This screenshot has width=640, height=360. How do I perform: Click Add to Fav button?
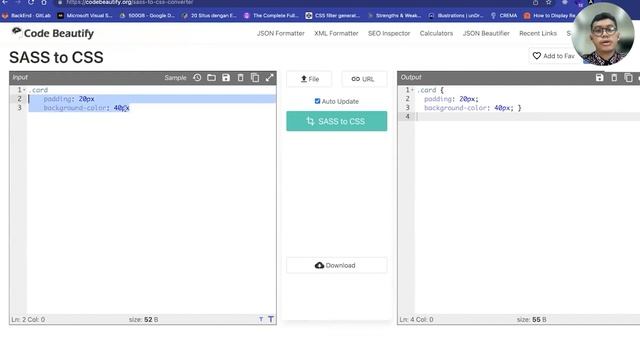pos(553,56)
